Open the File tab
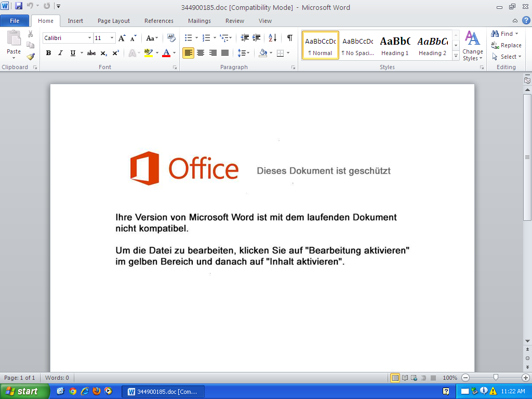 [x=15, y=21]
